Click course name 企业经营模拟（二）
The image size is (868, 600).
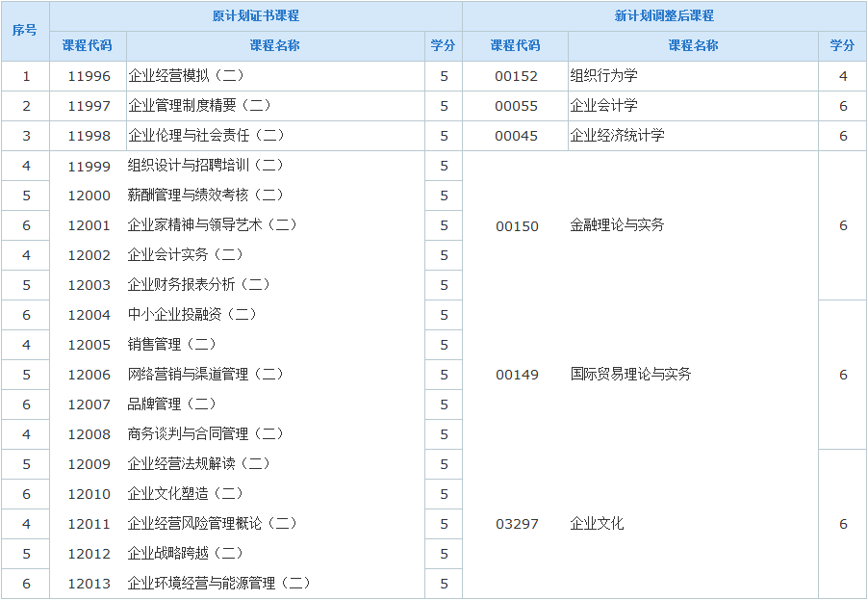[186, 76]
